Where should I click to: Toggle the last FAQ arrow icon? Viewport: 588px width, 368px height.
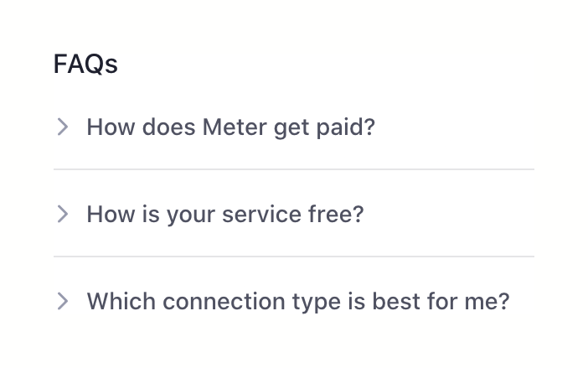coord(62,302)
